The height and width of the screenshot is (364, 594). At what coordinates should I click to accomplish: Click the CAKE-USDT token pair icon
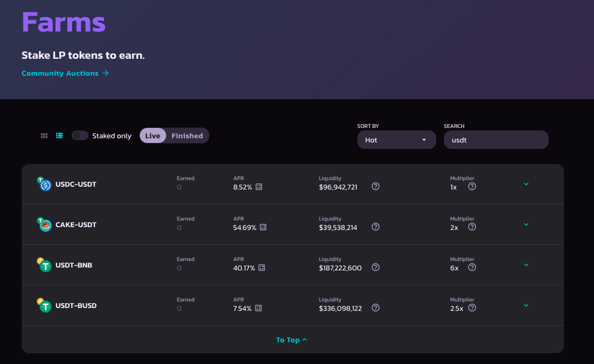click(44, 225)
